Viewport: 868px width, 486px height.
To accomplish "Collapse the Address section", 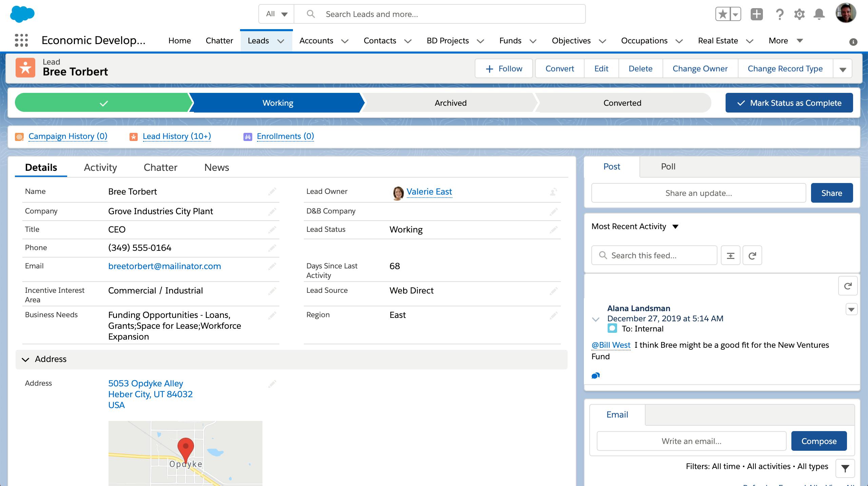I will [x=26, y=359].
